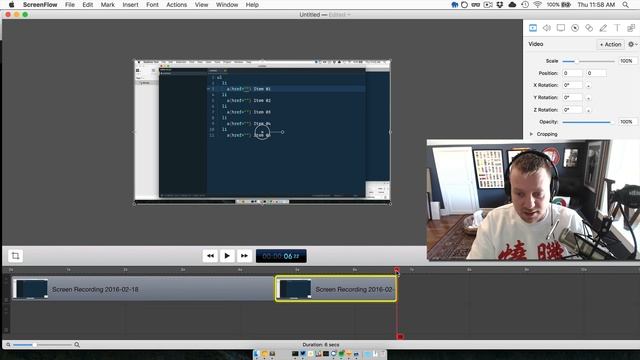Click the Spotlight search icon
This screenshot has width=640, height=360.
(625, 5)
